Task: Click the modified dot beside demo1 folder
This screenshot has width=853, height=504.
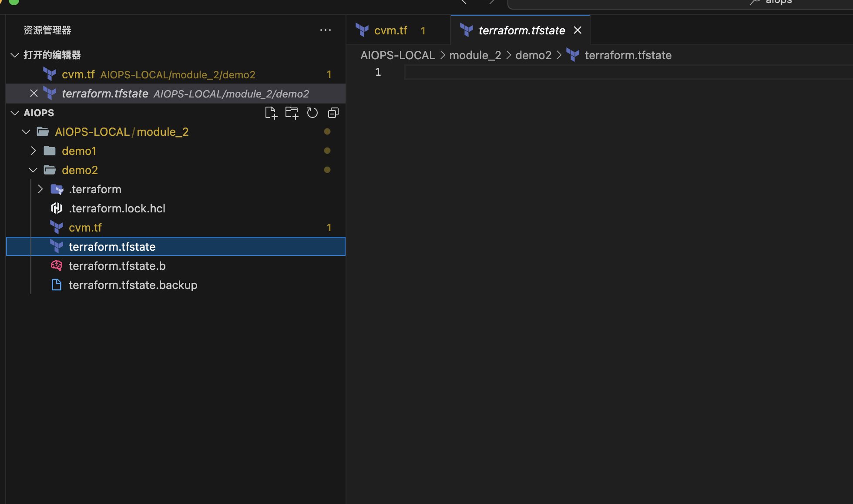Action: [327, 151]
